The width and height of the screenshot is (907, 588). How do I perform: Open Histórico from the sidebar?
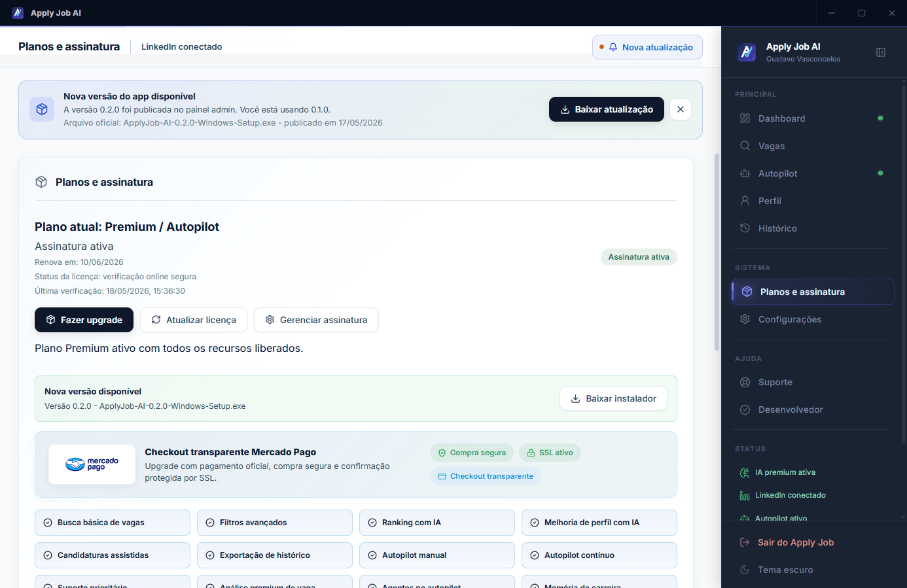[813, 228]
